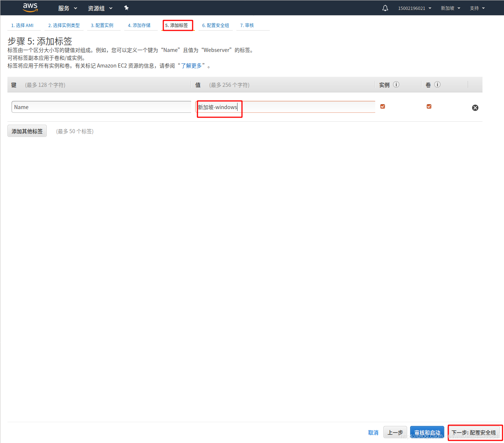Remove the Name tag row with X icon
504x443 pixels.
[x=475, y=108]
